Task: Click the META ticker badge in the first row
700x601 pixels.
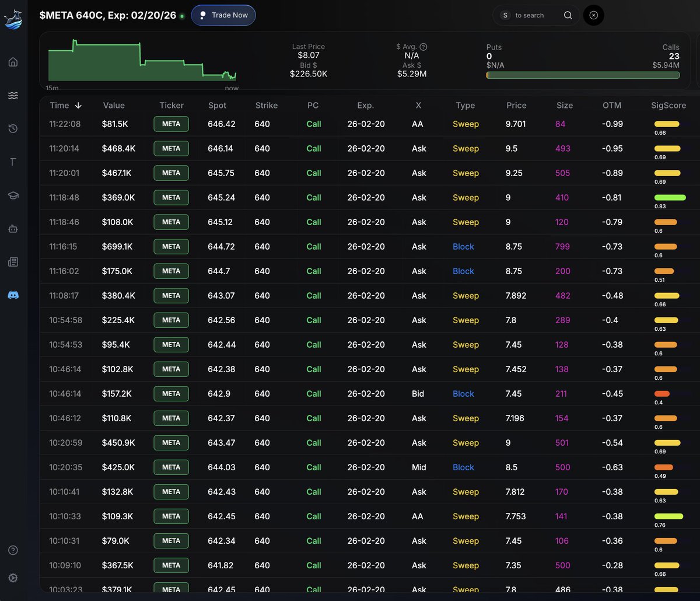Action: 171,124
